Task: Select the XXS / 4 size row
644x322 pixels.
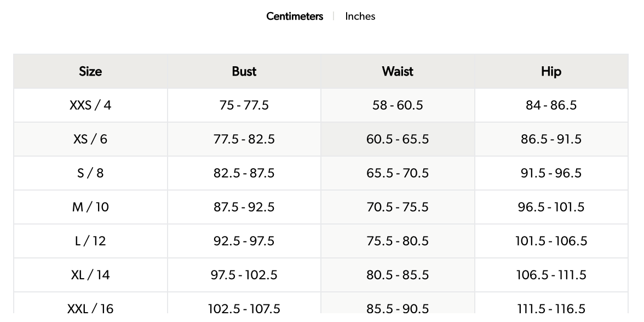Action: pos(90,105)
